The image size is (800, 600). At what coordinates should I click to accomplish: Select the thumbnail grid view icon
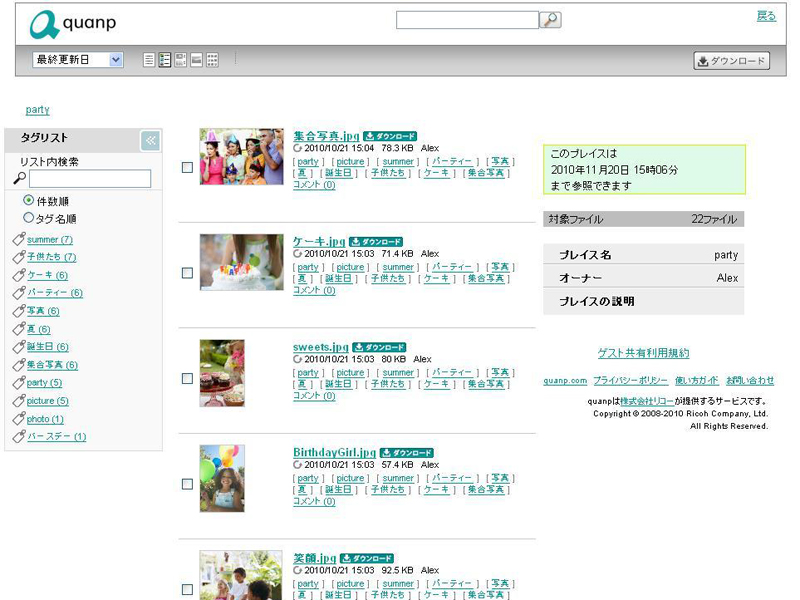[x=212, y=60]
